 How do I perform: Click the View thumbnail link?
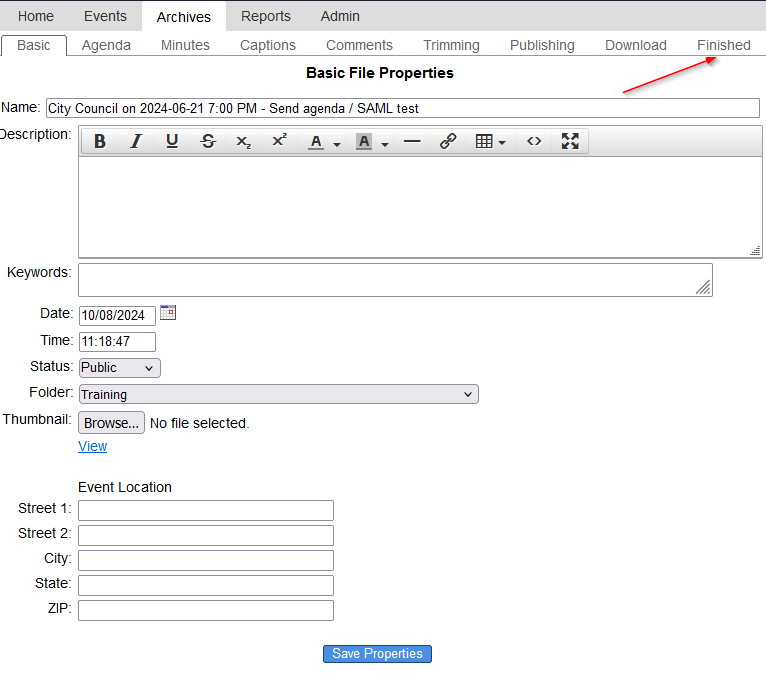click(x=92, y=446)
